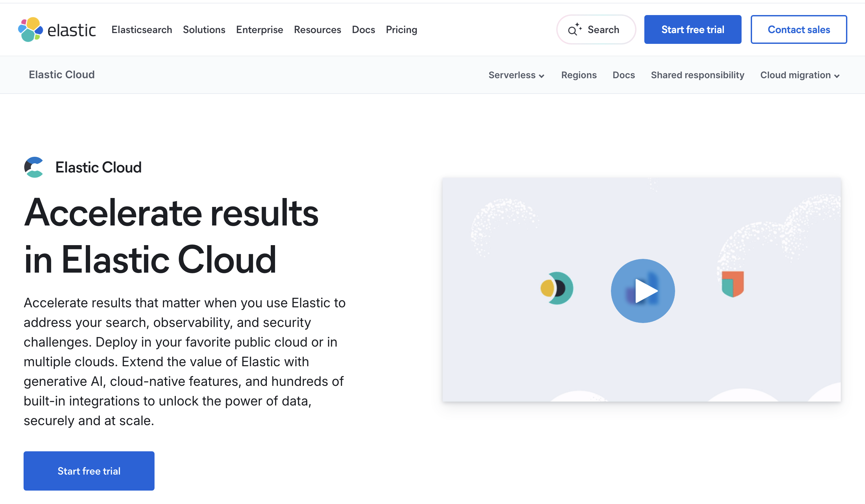865x504 pixels.
Task: Click the Elastic multicolor logo icon
Action: [30, 29]
